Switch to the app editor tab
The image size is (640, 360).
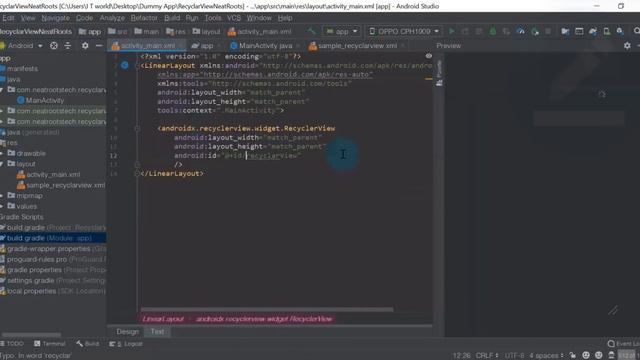click(206, 46)
